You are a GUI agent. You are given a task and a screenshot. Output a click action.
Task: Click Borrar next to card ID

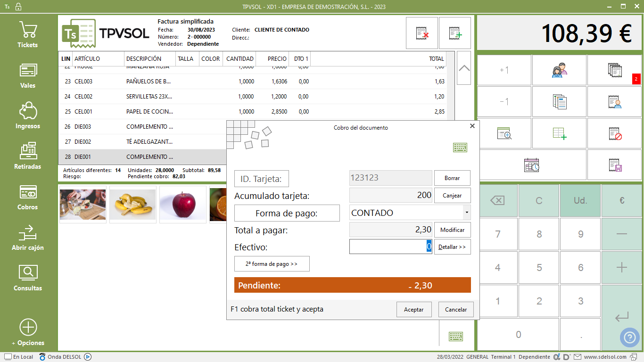tap(452, 178)
